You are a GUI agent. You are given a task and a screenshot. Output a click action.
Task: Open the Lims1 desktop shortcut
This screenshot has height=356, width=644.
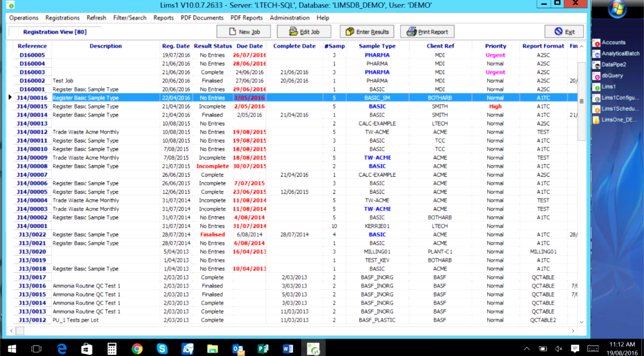point(605,87)
